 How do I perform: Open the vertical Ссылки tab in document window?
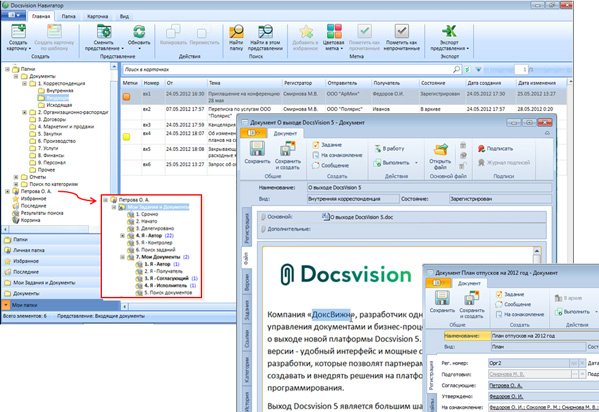[247, 339]
